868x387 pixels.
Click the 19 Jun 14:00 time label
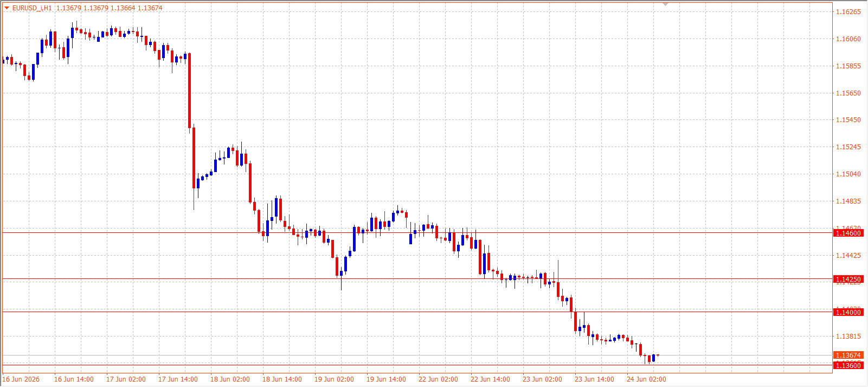click(x=386, y=379)
